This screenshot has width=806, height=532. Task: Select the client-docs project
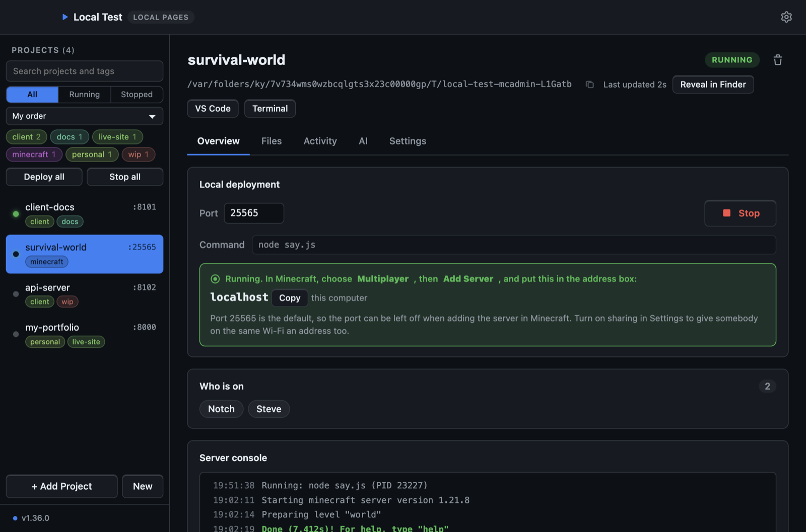(x=84, y=214)
